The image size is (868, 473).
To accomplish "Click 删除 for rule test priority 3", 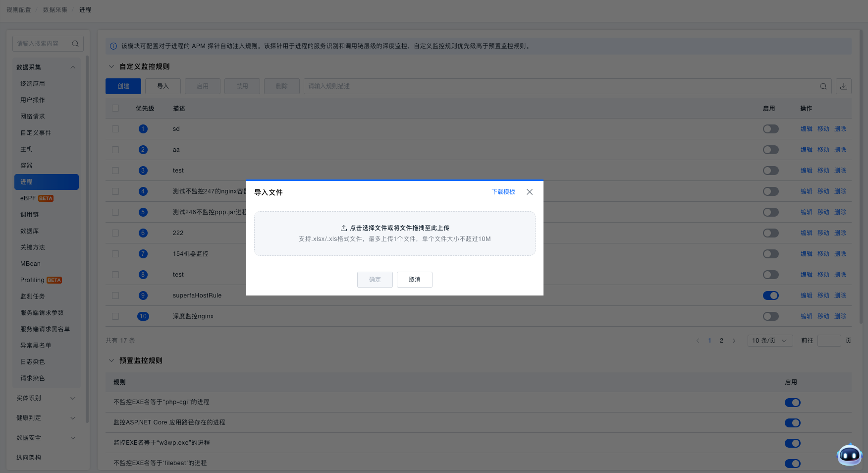I will [840, 171].
